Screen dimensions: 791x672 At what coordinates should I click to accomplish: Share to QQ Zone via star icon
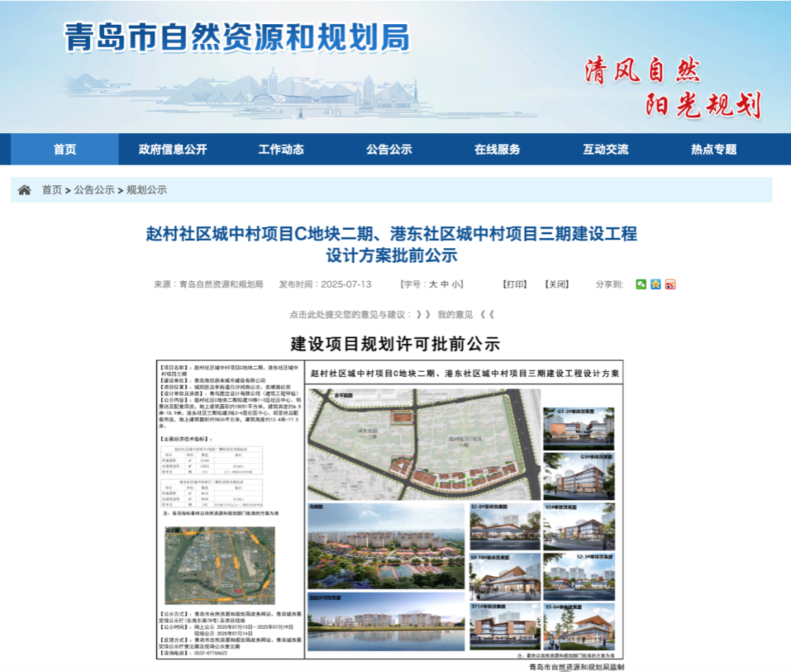pos(656,285)
